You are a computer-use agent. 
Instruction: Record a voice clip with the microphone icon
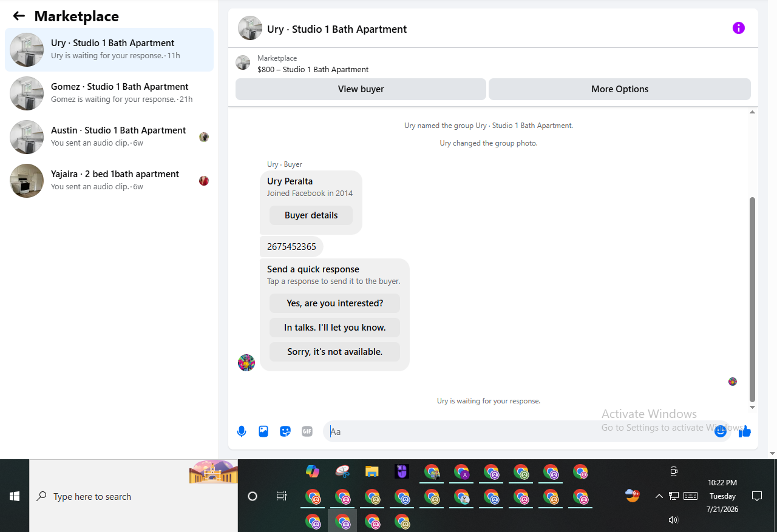[242, 431]
